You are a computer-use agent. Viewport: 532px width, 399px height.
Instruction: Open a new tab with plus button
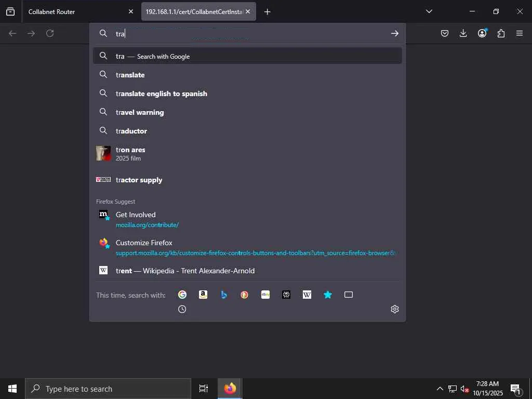(x=268, y=12)
